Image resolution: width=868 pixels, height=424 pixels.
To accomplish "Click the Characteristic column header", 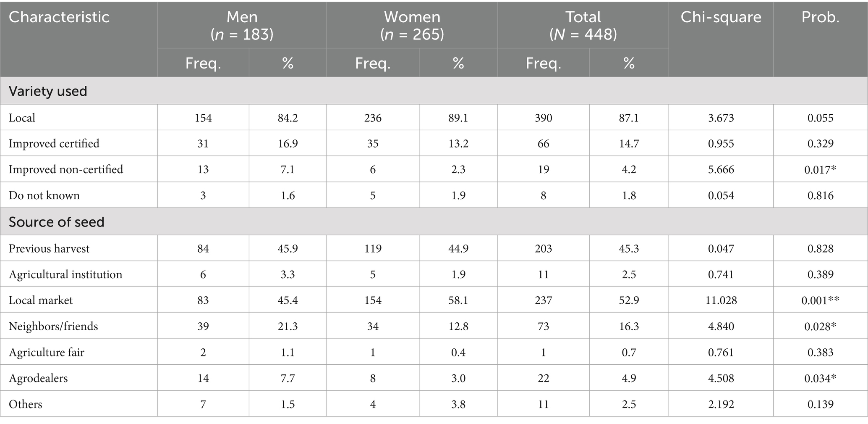I will coord(59,17).
